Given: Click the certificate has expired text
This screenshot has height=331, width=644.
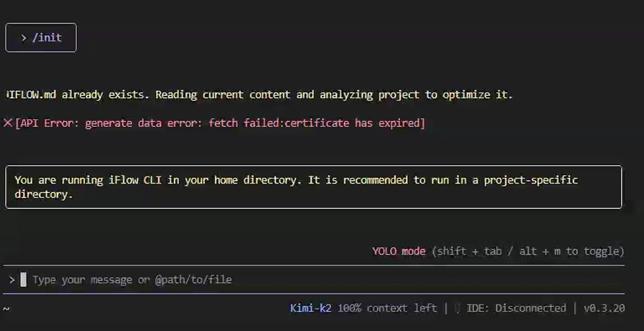Looking at the screenshot, I should (x=353, y=123).
